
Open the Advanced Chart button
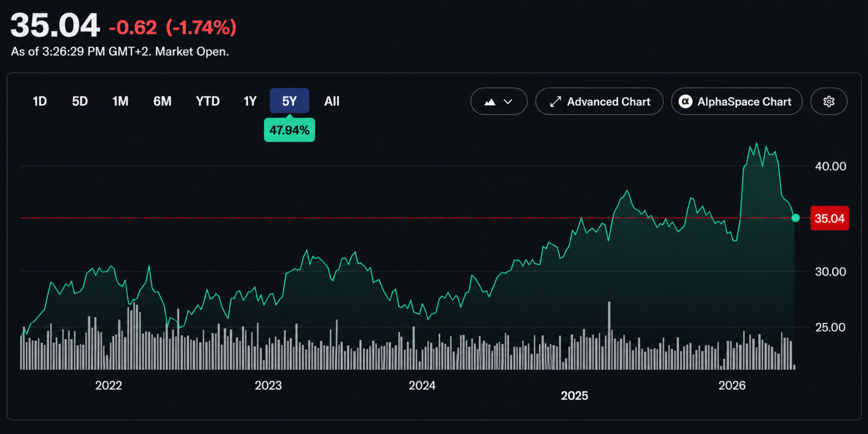tap(599, 101)
